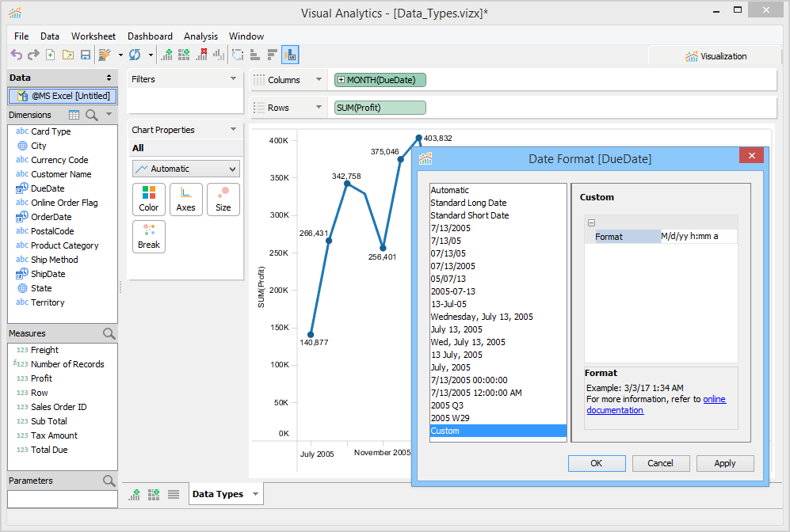Click the Apply button in Date Format dialog
Viewport: 790px width, 532px height.
pos(724,463)
